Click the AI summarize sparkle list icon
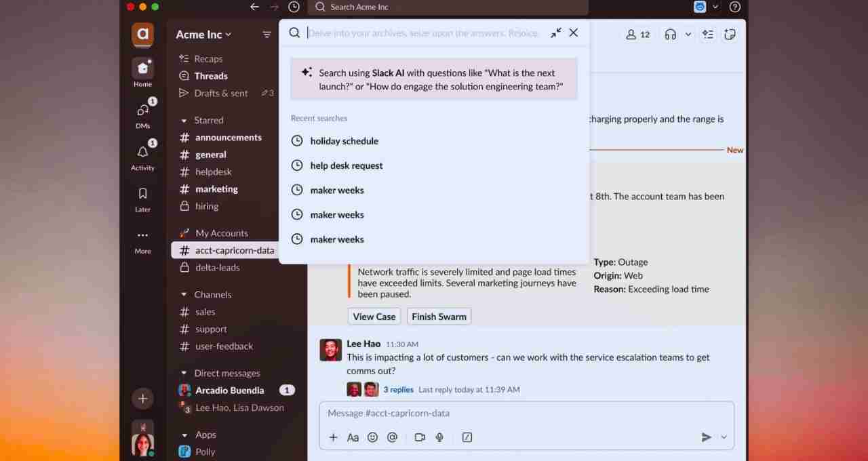This screenshot has width=868, height=461. [708, 35]
